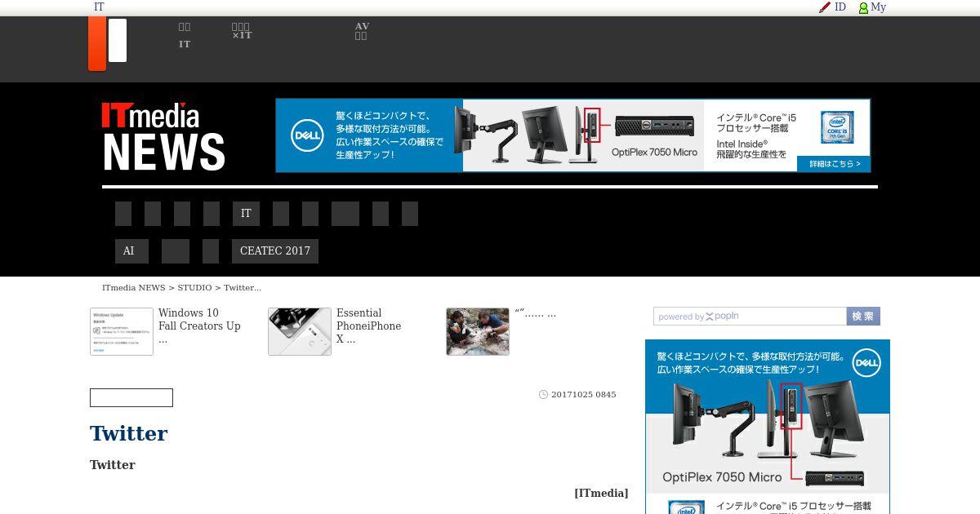This screenshot has height=514, width=980.
Task: Click the white phone article thumbnail
Action: (300, 331)
